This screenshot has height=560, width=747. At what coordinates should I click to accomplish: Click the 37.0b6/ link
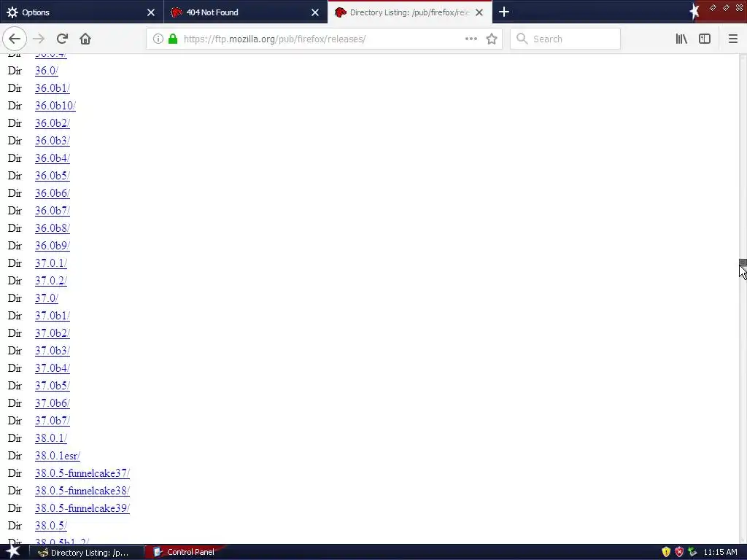[53, 403]
